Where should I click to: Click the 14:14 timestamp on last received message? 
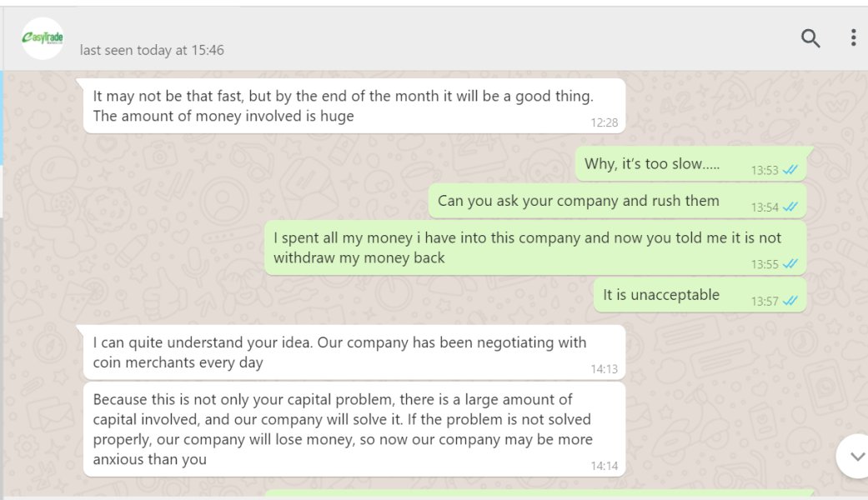pos(604,467)
